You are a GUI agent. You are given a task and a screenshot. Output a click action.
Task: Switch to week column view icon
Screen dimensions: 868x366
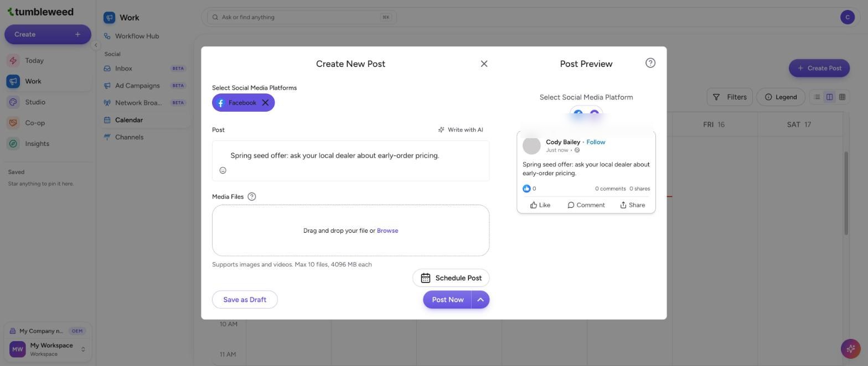click(829, 97)
